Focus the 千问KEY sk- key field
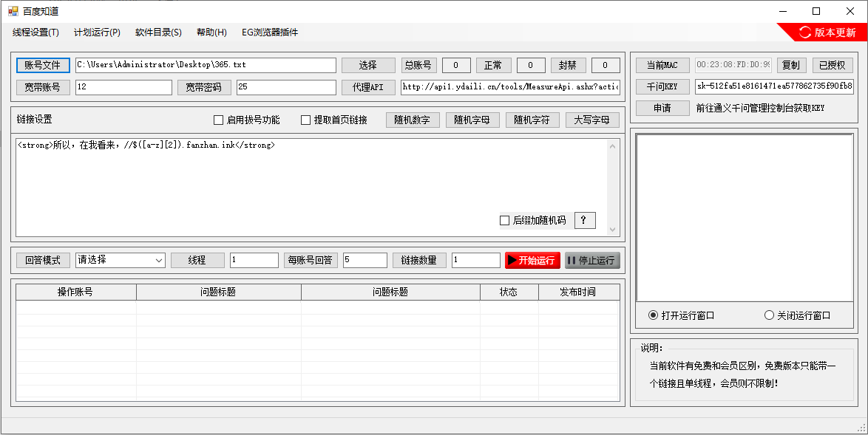The height and width of the screenshot is (435, 868). (x=774, y=86)
